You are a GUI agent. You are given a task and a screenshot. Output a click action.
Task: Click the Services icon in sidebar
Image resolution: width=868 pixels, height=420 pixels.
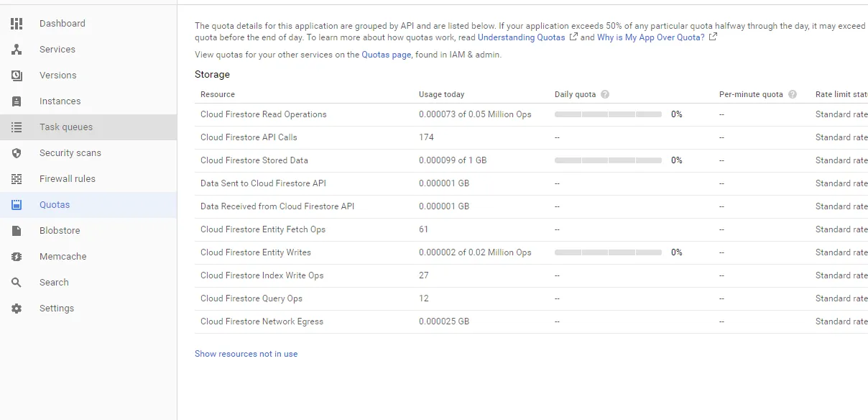17,50
